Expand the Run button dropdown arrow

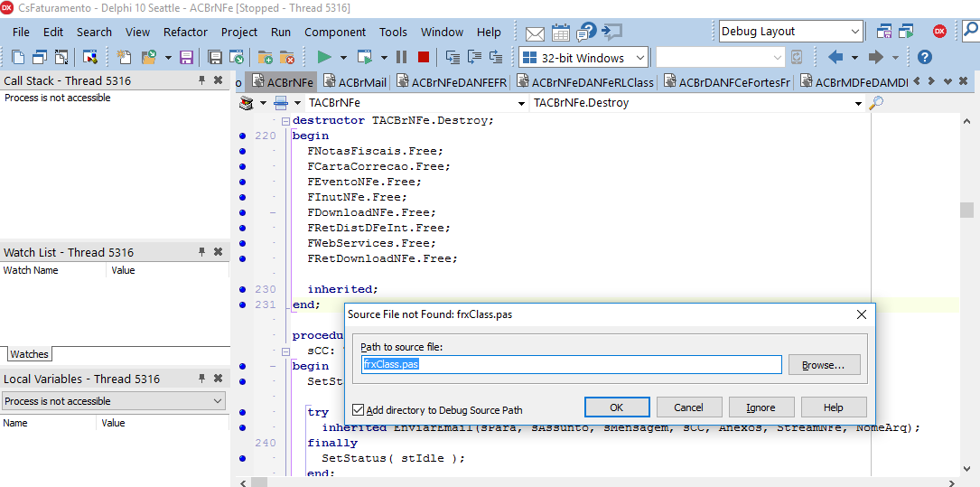pos(343,58)
